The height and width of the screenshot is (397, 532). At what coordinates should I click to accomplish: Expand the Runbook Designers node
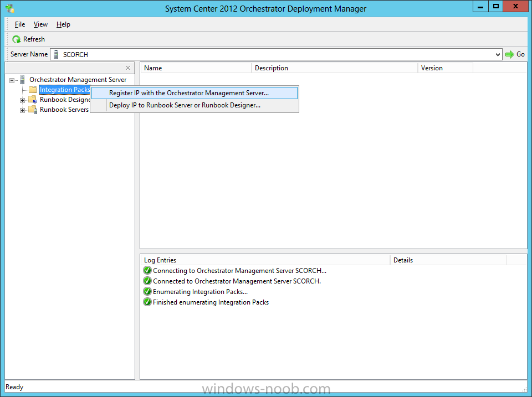click(22, 100)
